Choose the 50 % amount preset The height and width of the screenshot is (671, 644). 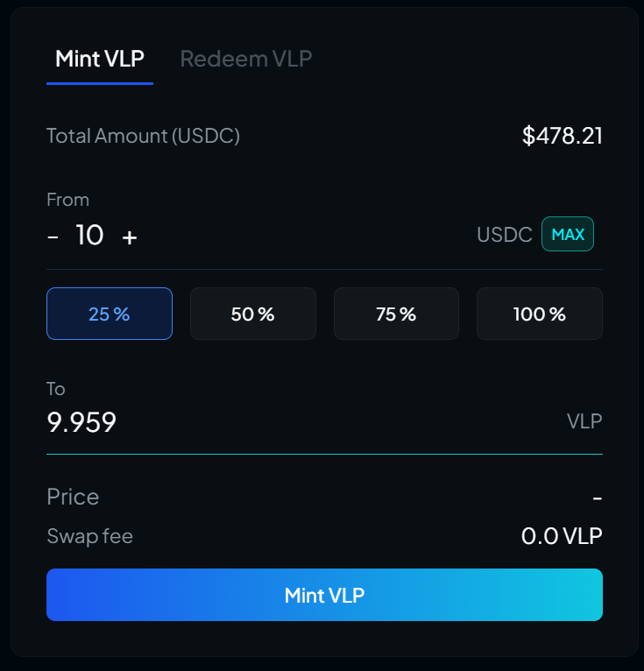coord(252,314)
